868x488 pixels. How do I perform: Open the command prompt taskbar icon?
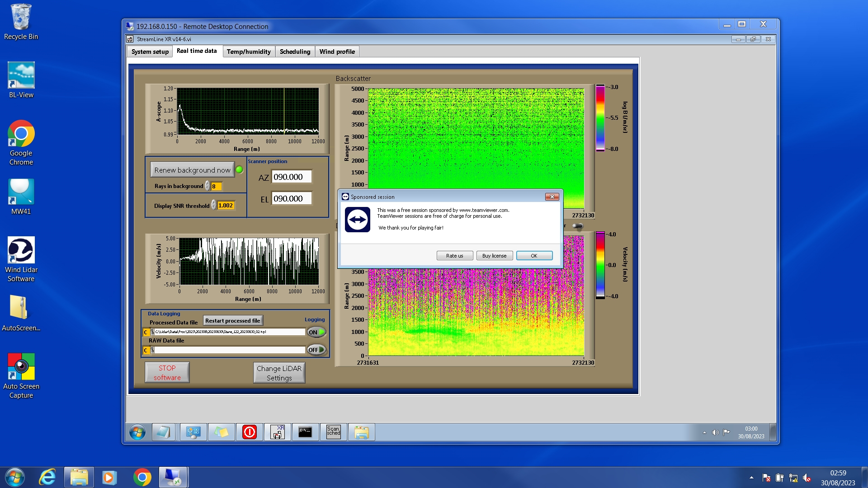[x=305, y=432]
